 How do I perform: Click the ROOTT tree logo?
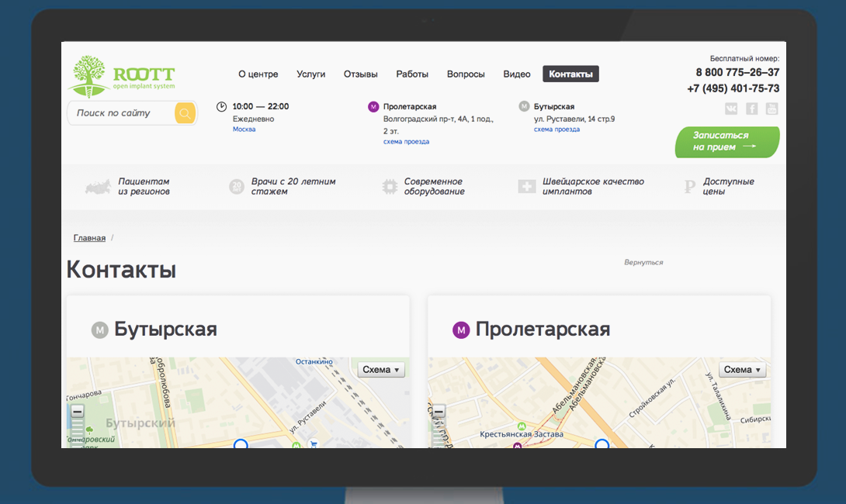(88, 77)
